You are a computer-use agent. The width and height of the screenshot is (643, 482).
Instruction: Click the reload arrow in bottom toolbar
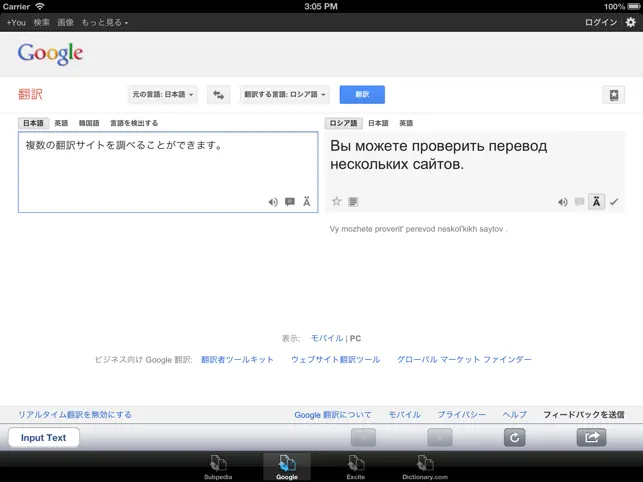[514, 438]
